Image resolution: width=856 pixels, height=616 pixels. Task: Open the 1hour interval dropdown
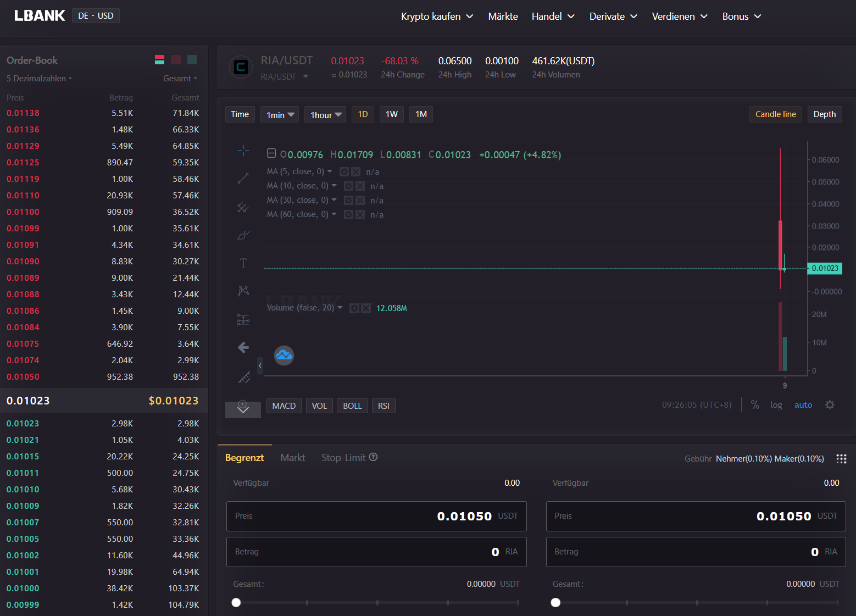click(x=325, y=114)
